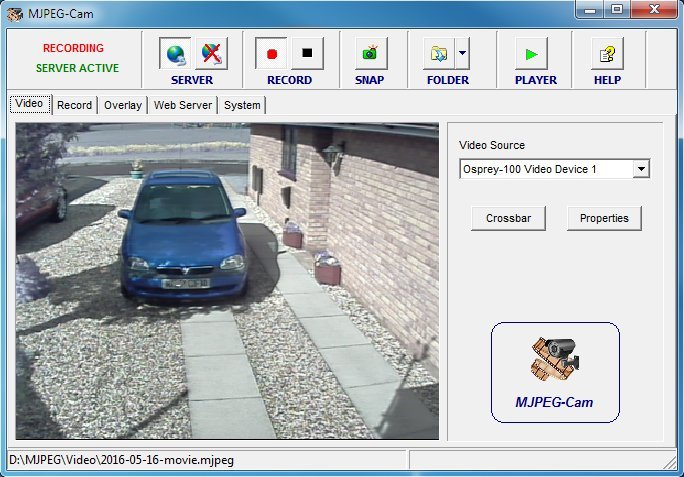
Task: Switch to the Record tab
Action: tap(74, 105)
